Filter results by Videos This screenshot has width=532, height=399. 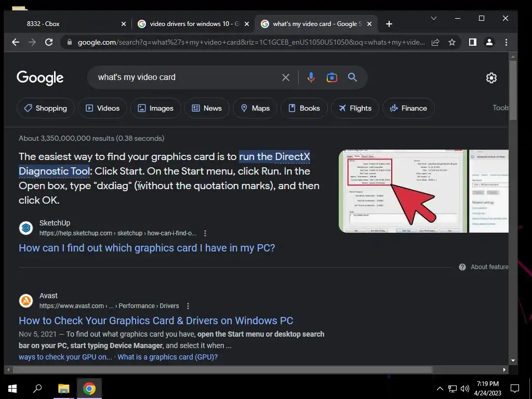[x=102, y=108]
